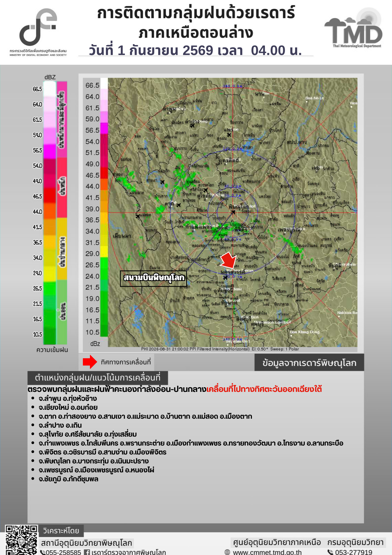Click the phone number 055-258585

pyautogui.click(x=63, y=552)
